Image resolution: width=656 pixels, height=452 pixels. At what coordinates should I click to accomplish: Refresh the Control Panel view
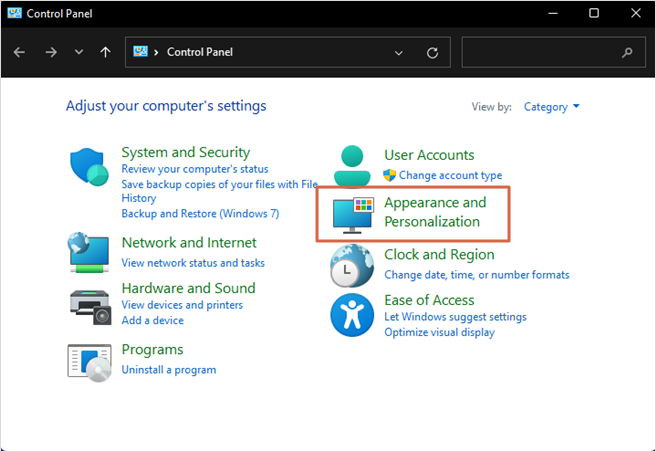[x=432, y=53]
